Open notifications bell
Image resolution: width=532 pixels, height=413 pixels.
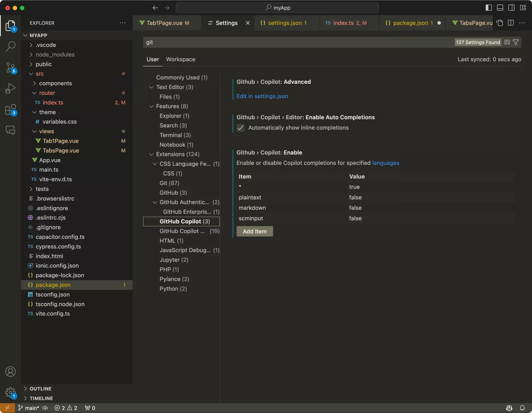click(x=522, y=408)
